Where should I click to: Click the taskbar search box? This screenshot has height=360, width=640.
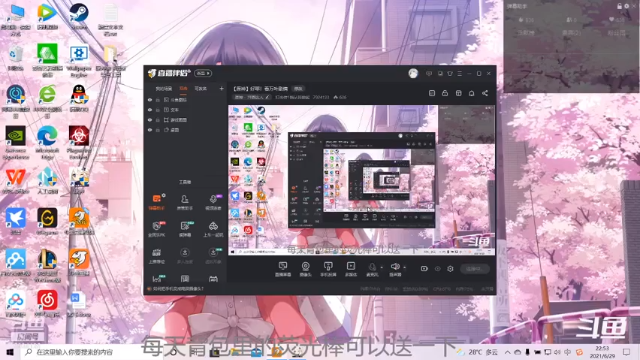[x=91, y=352]
